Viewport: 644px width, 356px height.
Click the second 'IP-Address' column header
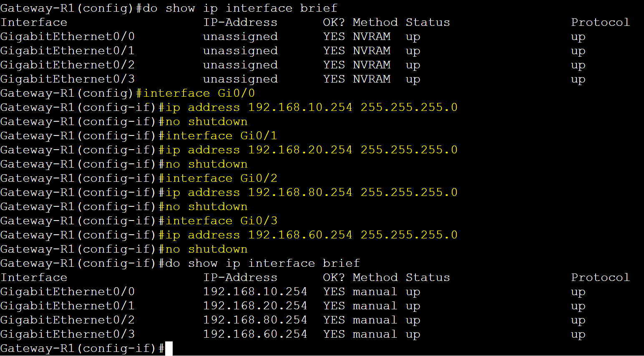tap(240, 277)
